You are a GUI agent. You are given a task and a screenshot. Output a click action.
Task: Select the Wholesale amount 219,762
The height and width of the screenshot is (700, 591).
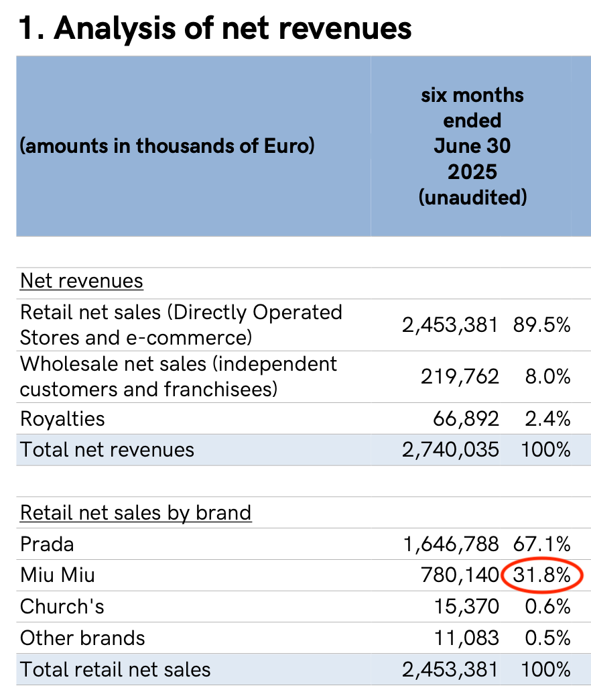[460, 377]
